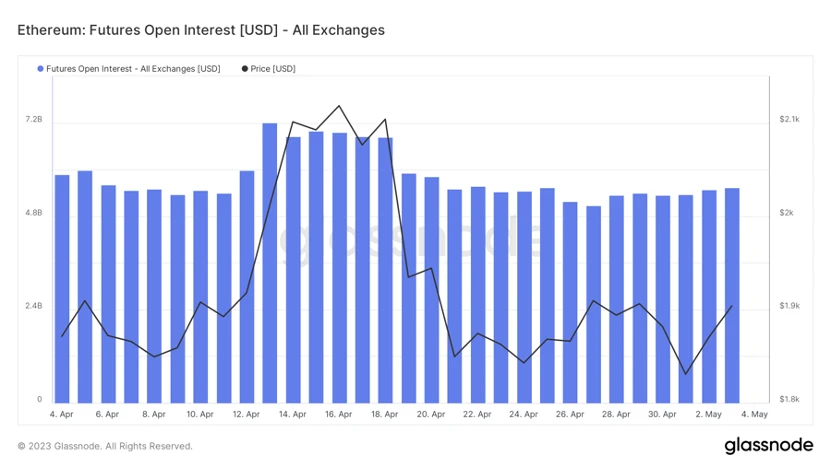Image resolution: width=832 pixels, height=468 pixels.
Task: Toggle the Price [USD] series legend label
Action: [273, 69]
